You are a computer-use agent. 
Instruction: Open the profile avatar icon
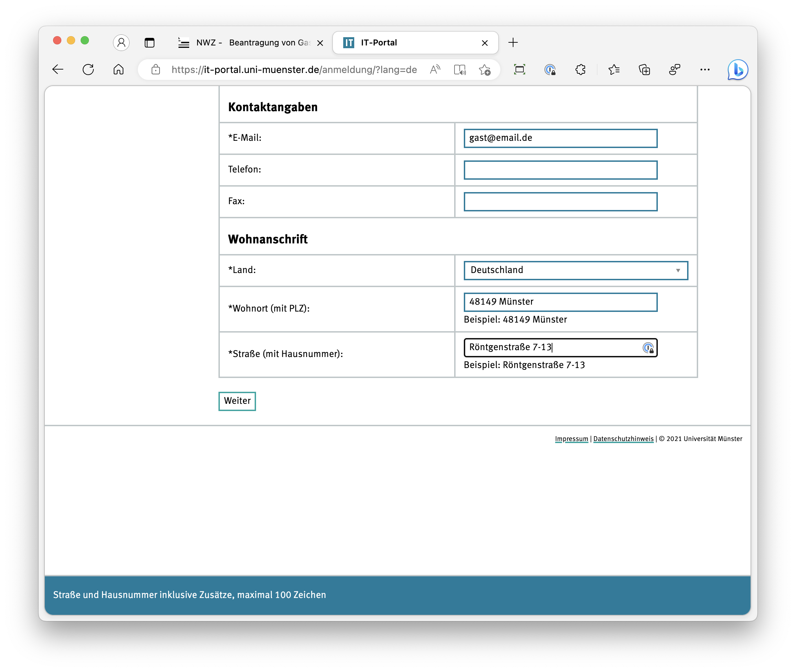(x=121, y=42)
